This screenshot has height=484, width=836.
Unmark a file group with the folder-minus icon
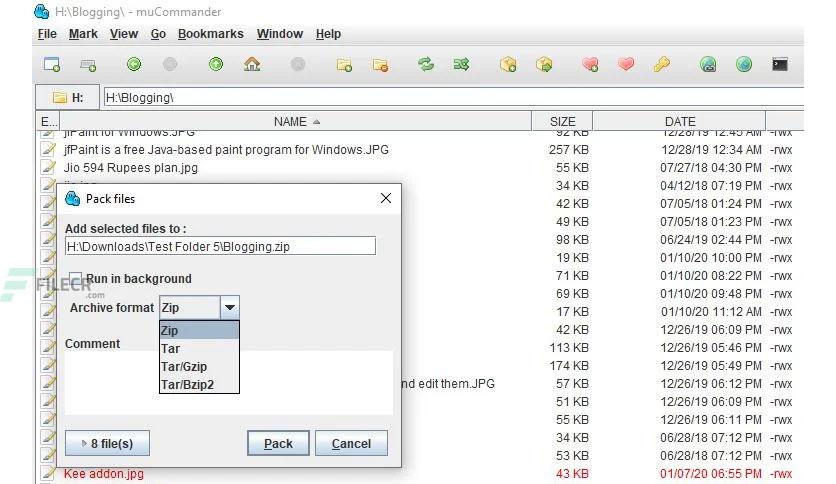(380, 65)
